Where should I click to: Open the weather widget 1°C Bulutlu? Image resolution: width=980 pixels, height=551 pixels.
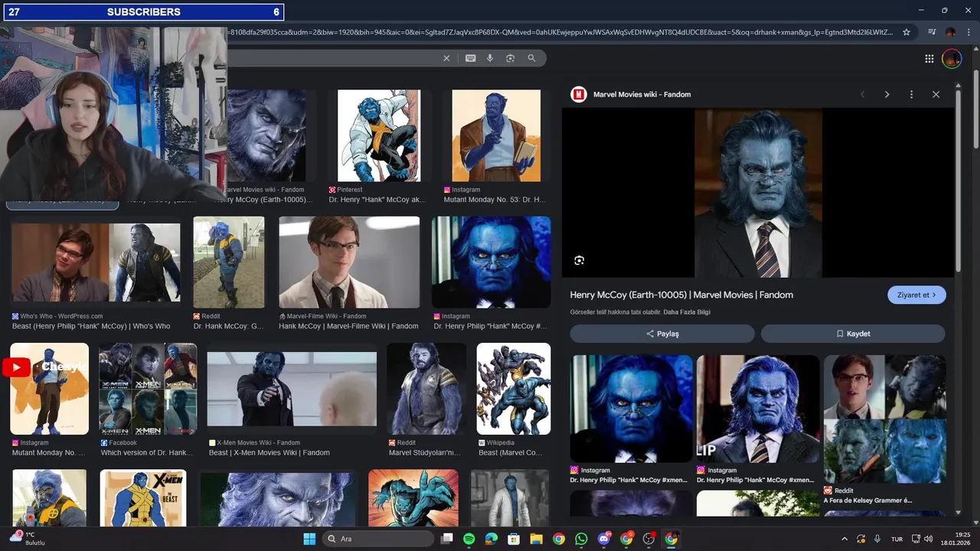[28, 539]
